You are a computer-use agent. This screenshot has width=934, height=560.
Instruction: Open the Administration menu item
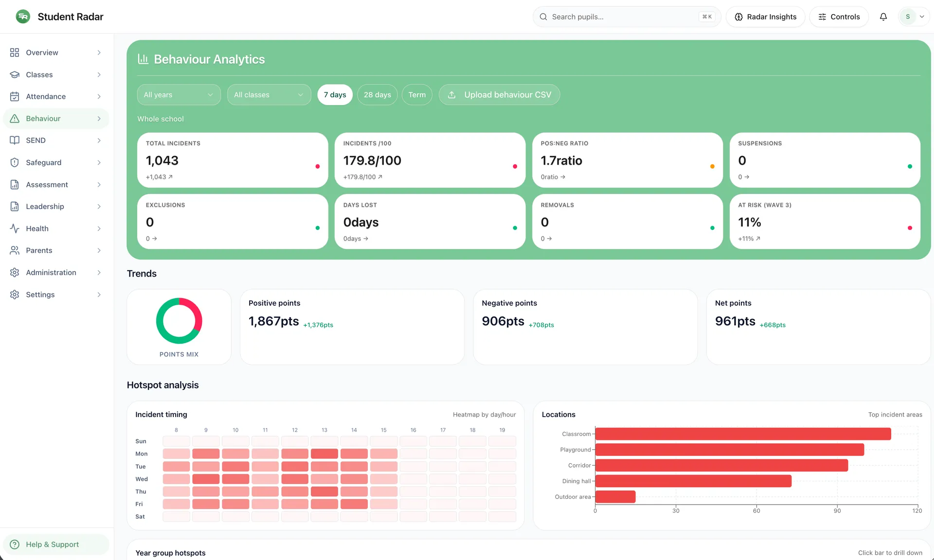point(56,273)
